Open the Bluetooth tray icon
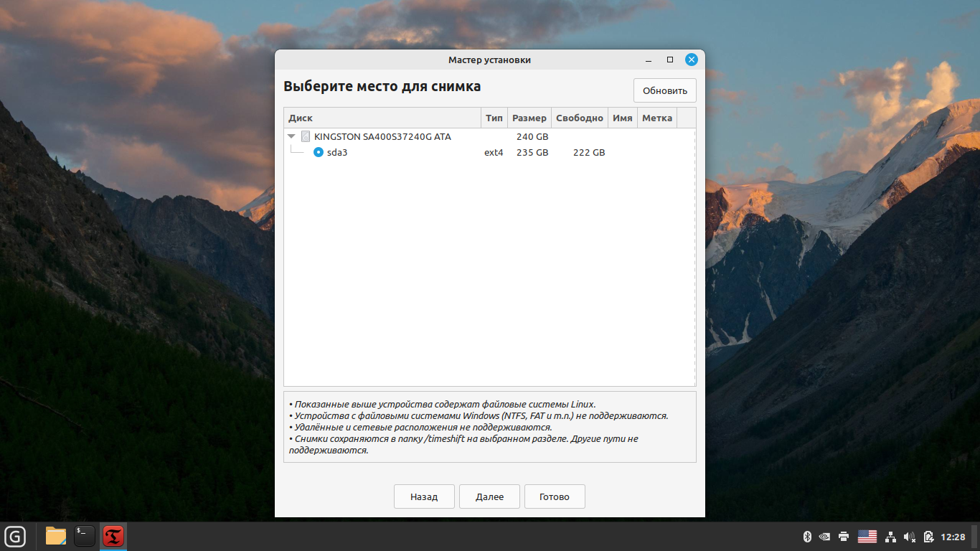This screenshot has height=551, width=980. [806, 537]
